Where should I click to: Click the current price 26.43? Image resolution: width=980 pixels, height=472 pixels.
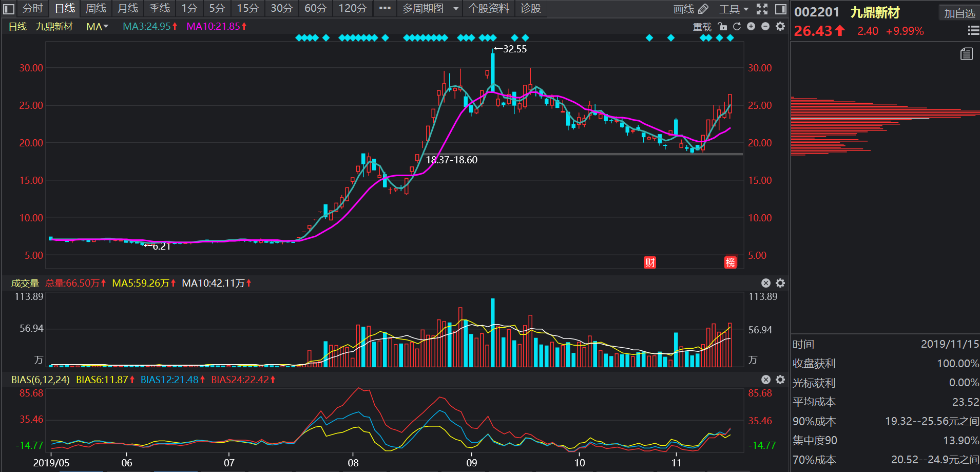pos(813,31)
